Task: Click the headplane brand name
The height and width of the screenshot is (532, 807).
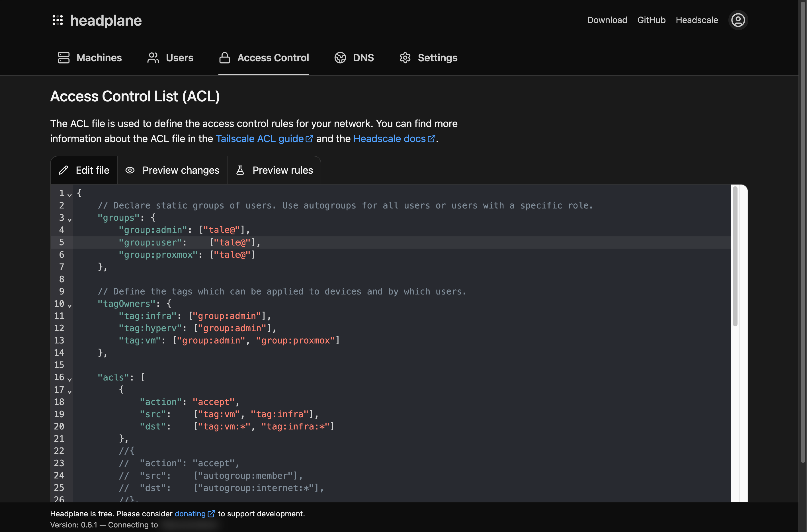Action: pos(106,20)
